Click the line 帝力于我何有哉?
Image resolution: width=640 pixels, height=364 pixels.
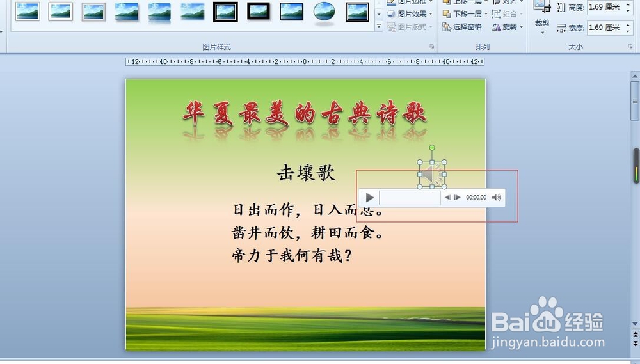(x=292, y=256)
